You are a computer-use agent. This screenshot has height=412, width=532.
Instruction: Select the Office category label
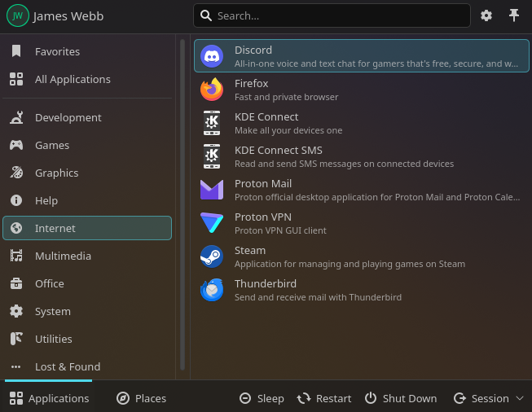(50, 284)
